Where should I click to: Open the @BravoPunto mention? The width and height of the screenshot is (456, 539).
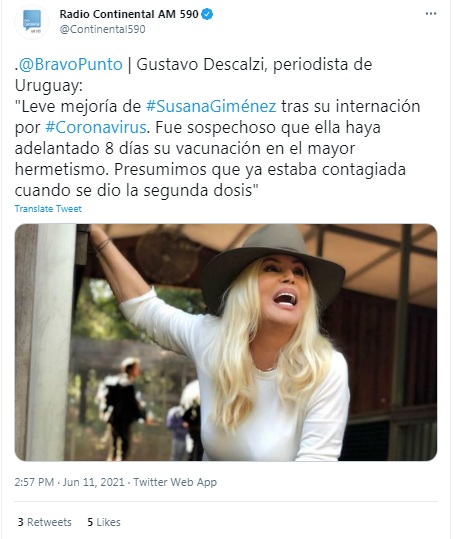71,65
